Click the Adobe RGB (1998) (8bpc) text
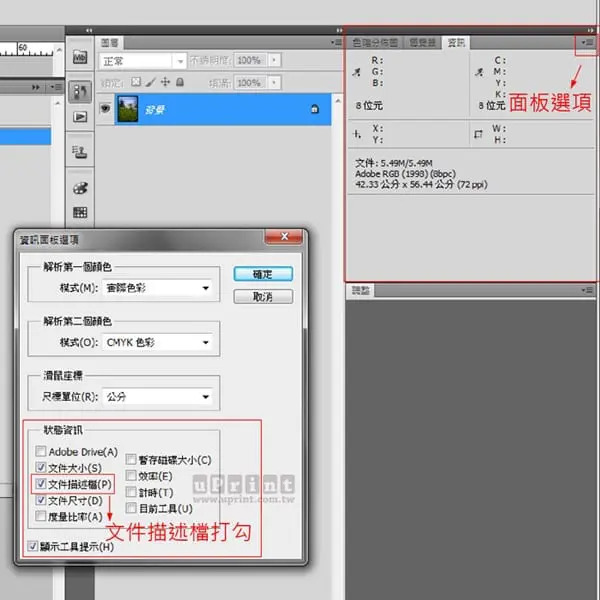 405,174
